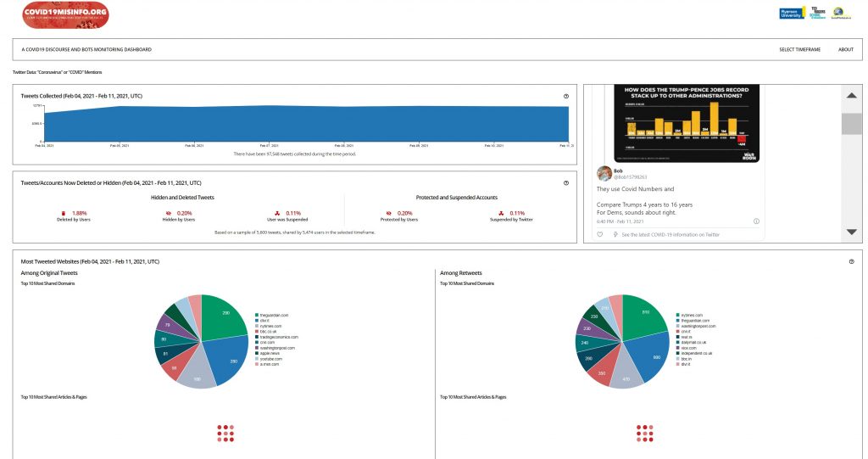Click the tweet feed scrollbar thumb
The height and width of the screenshot is (459, 868).
click(x=851, y=124)
